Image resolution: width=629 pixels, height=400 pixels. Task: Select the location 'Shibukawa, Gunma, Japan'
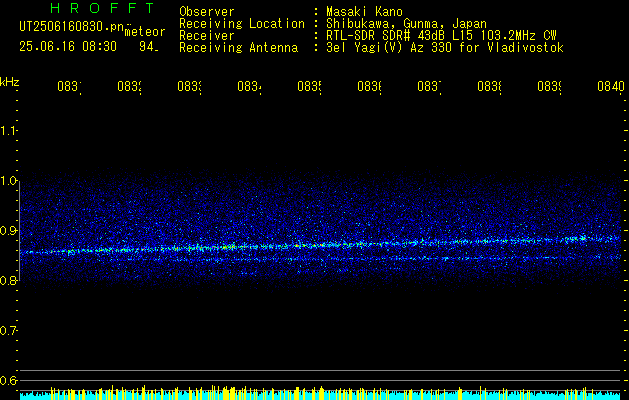[x=406, y=24]
